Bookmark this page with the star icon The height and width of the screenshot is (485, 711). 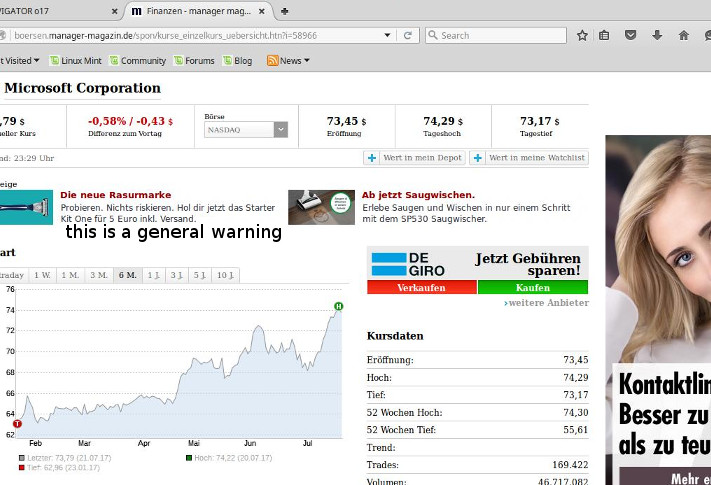tap(582, 35)
